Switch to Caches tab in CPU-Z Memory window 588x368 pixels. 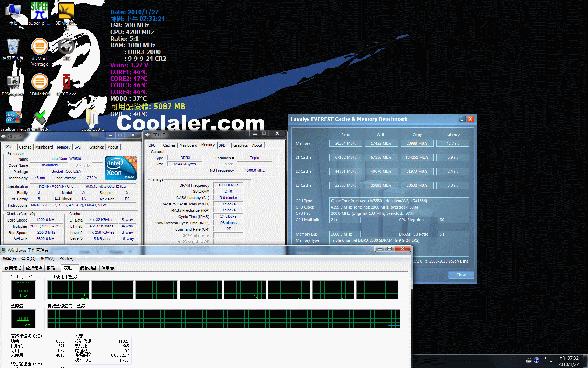point(169,145)
